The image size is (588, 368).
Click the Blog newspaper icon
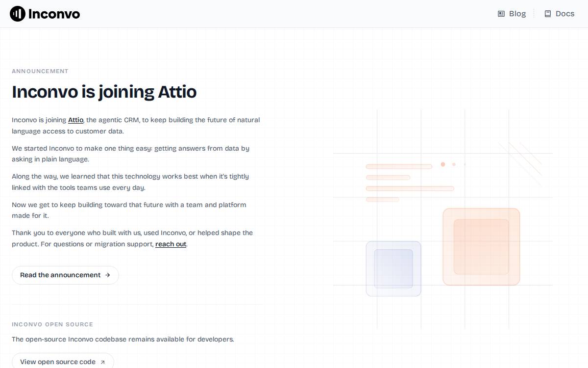pyautogui.click(x=501, y=14)
